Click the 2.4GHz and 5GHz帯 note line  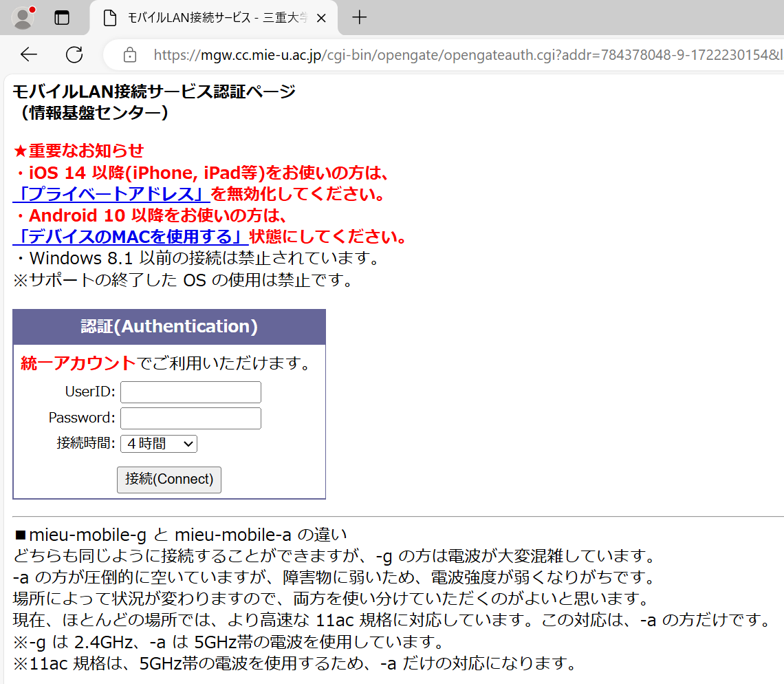pos(228,641)
